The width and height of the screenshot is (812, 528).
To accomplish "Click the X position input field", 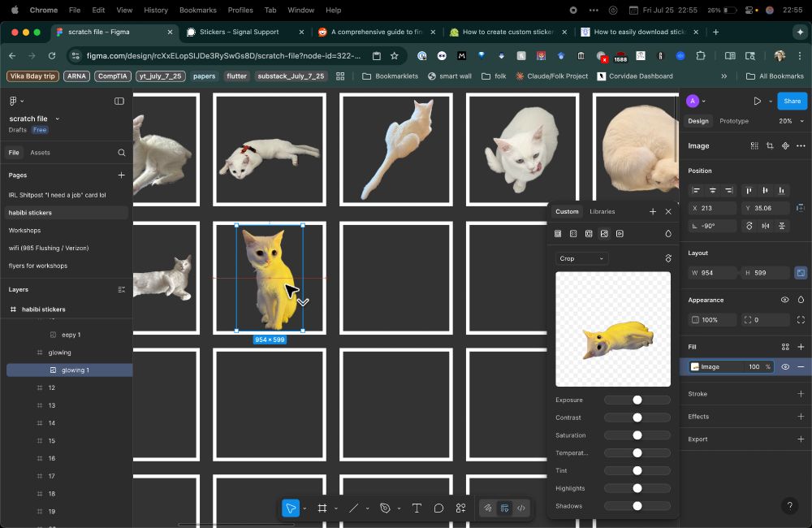I will click(x=712, y=208).
